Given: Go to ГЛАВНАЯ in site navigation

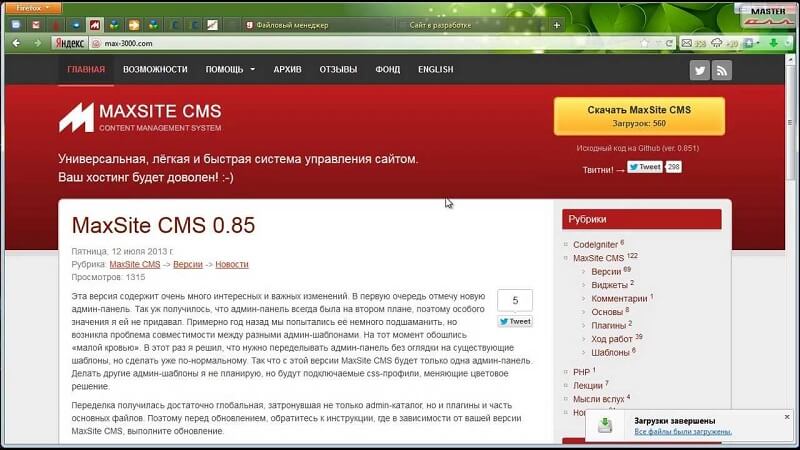Looking at the screenshot, I should [86, 69].
